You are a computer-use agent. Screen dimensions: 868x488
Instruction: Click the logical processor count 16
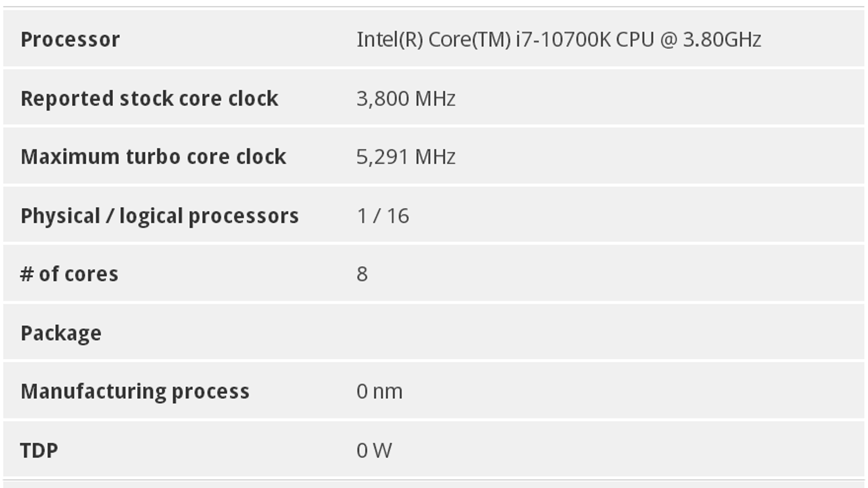[398, 216]
